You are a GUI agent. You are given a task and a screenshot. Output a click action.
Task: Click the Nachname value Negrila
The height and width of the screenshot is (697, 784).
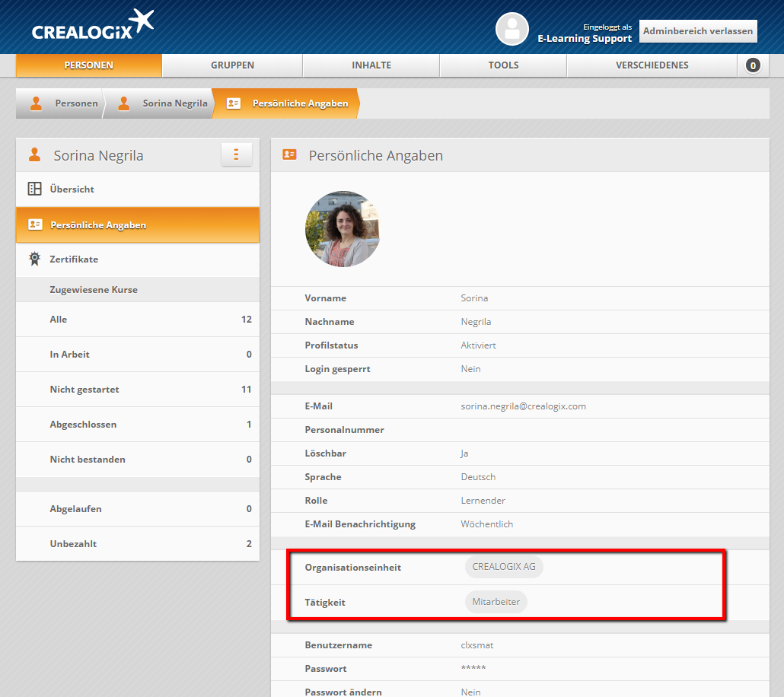tap(476, 322)
